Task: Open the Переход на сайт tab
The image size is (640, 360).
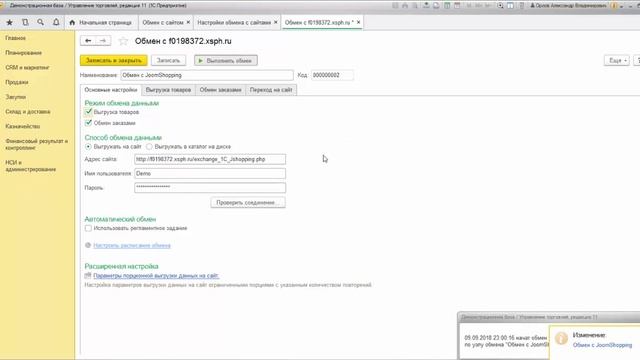Action: click(x=271, y=90)
